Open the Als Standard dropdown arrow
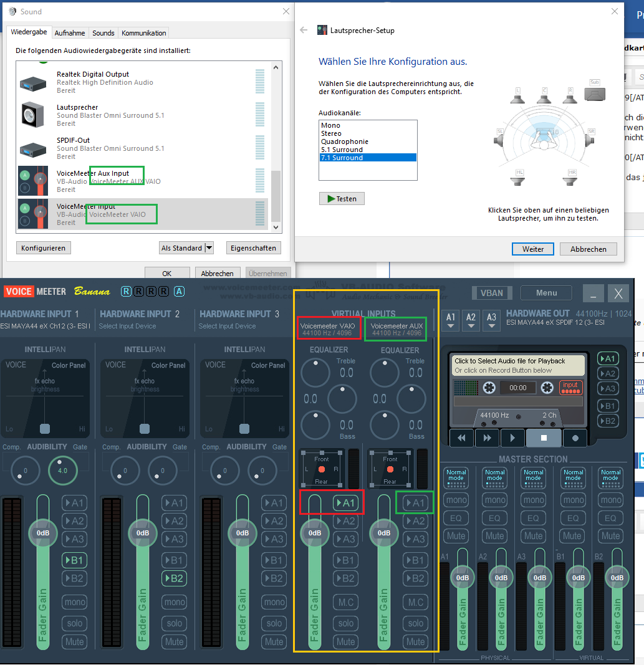The width and height of the screenshot is (644, 665). 209,248
